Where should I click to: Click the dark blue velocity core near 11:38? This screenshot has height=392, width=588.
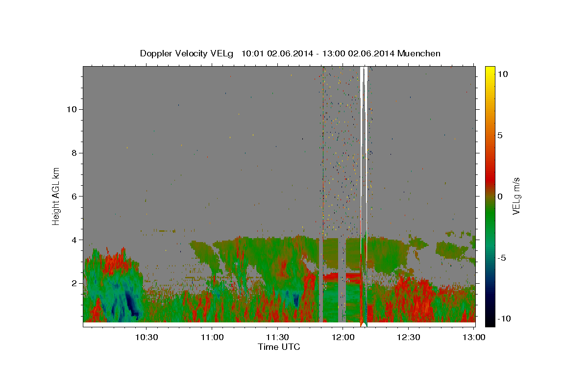point(295,298)
